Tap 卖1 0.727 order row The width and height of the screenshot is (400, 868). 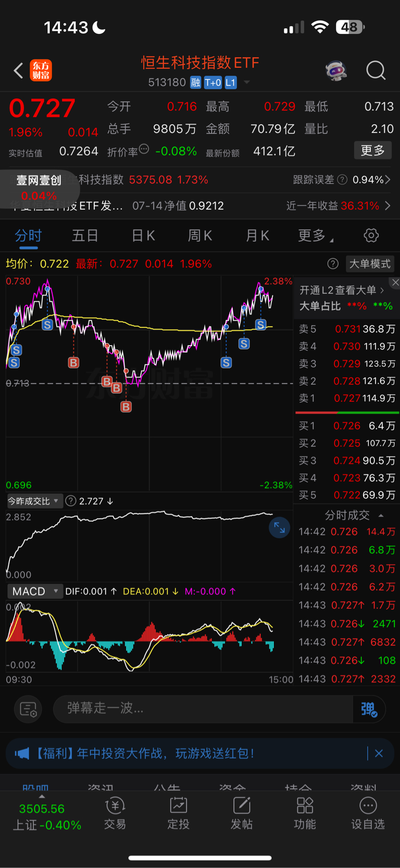pyautogui.click(x=347, y=398)
